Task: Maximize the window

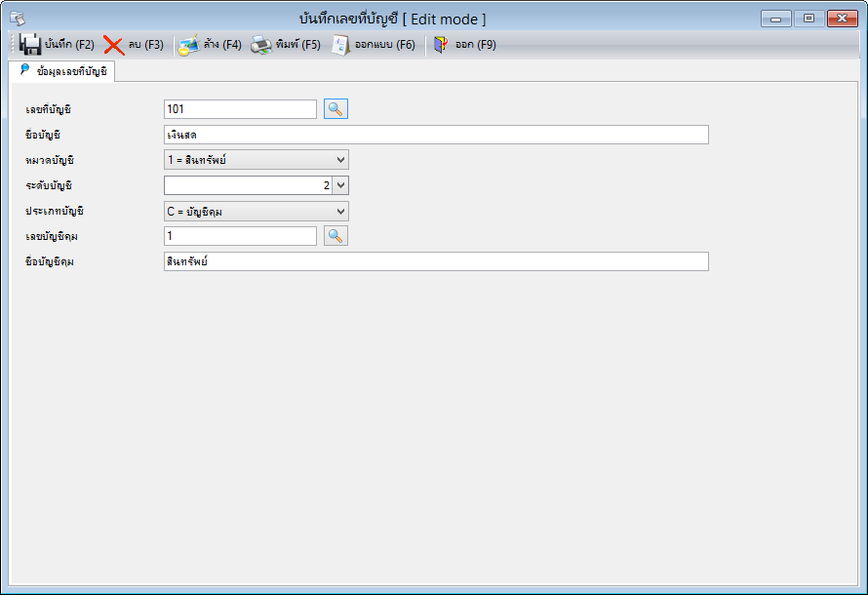Action: (x=809, y=19)
